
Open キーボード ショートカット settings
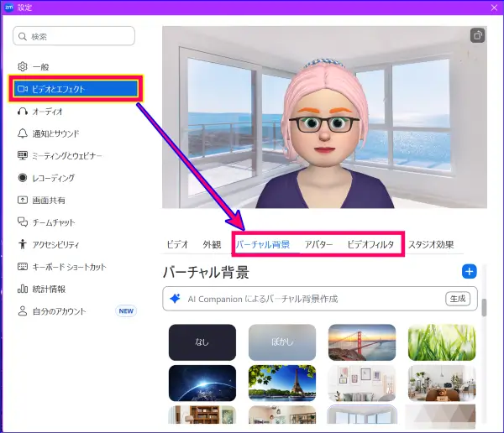(x=69, y=267)
